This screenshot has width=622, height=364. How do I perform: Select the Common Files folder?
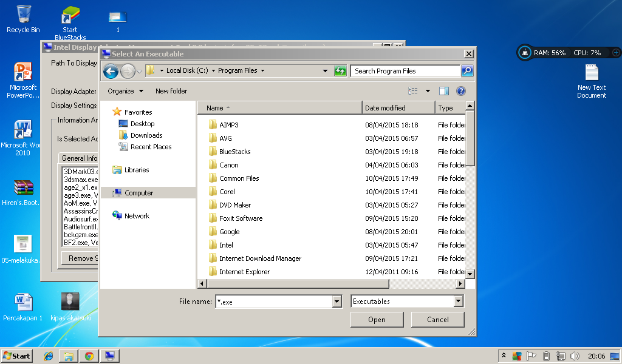pyautogui.click(x=234, y=178)
